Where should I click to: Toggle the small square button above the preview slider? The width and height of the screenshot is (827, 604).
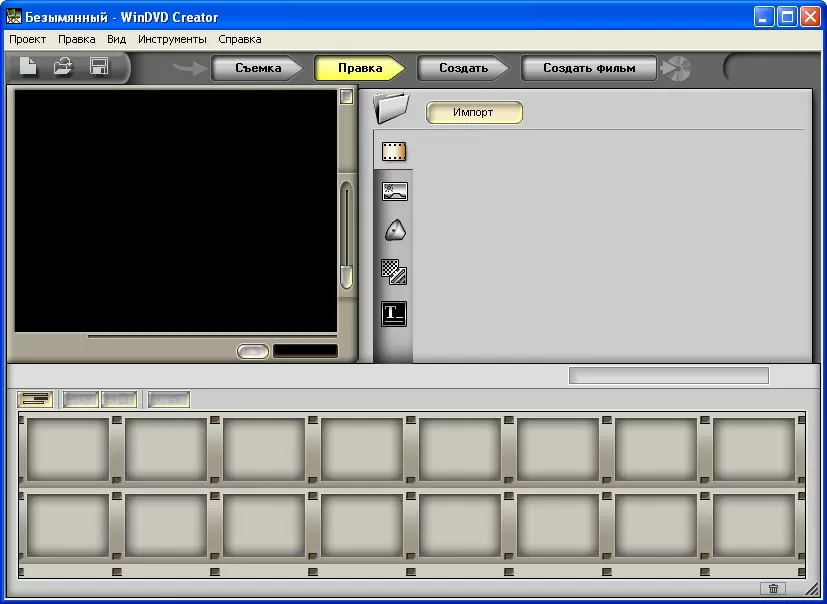pos(346,97)
